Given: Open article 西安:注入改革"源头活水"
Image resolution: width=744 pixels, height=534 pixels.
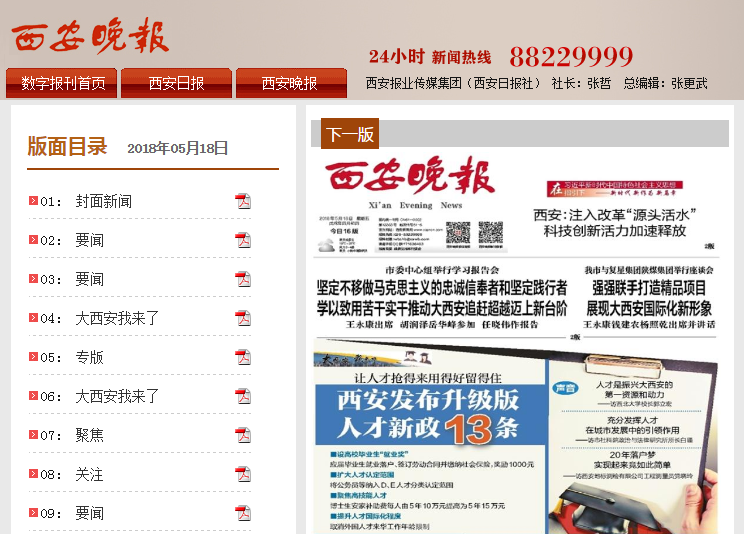Looking at the screenshot, I should click(614, 223).
